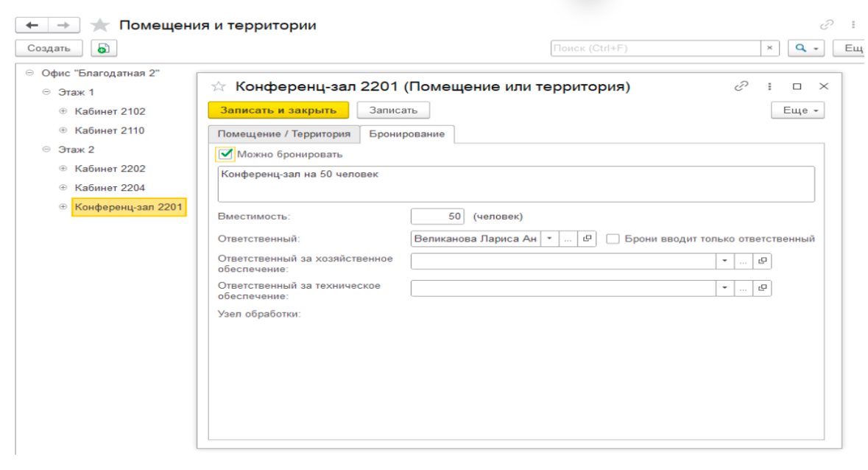Image resolution: width=868 pixels, height=470 pixels.
Task: Ellipsis select button for хозяйственное обеспечение
Action: click(744, 261)
